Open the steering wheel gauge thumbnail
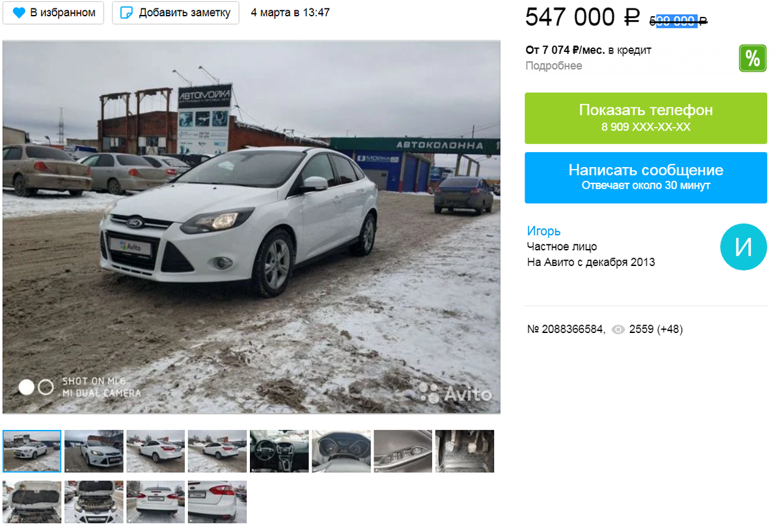 pyautogui.click(x=341, y=451)
